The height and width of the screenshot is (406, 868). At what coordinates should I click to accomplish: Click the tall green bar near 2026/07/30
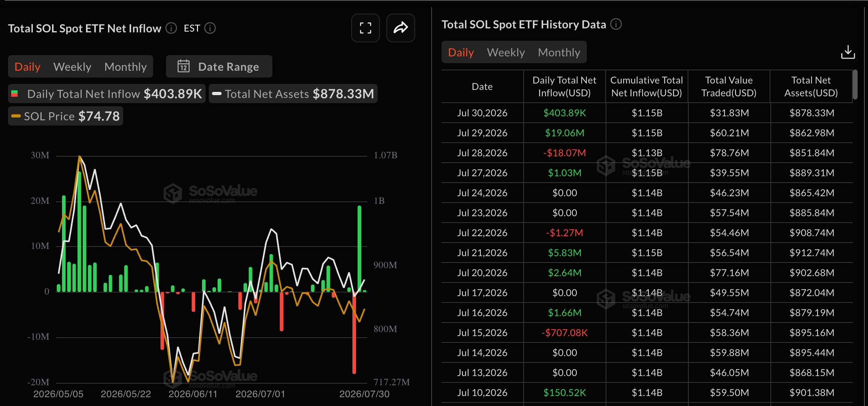pyautogui.click(x=359, y=249)
